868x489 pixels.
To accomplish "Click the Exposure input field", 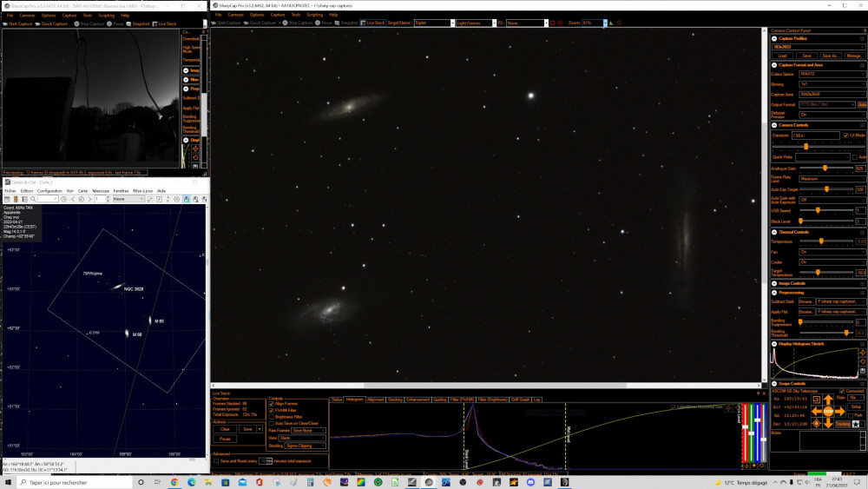I will pyautogui.click(x=815, y=135).
